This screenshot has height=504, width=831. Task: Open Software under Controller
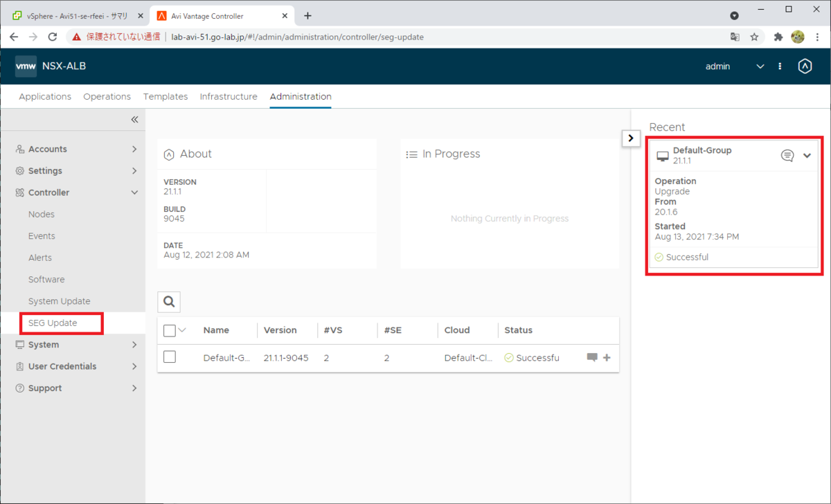click(x=46, y=280)
